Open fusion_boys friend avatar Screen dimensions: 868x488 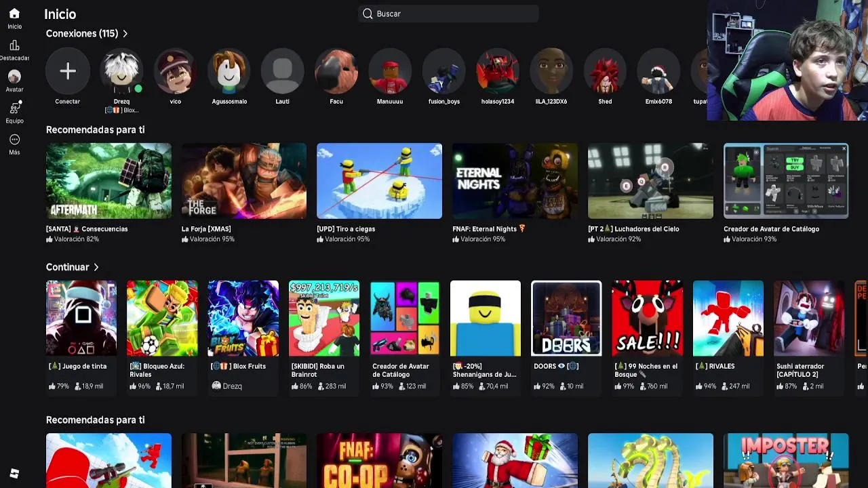[x=444, y=71]
